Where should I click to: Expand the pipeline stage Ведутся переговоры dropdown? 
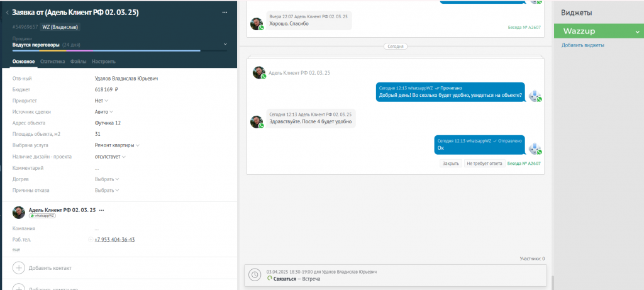(x=225, y=44)
